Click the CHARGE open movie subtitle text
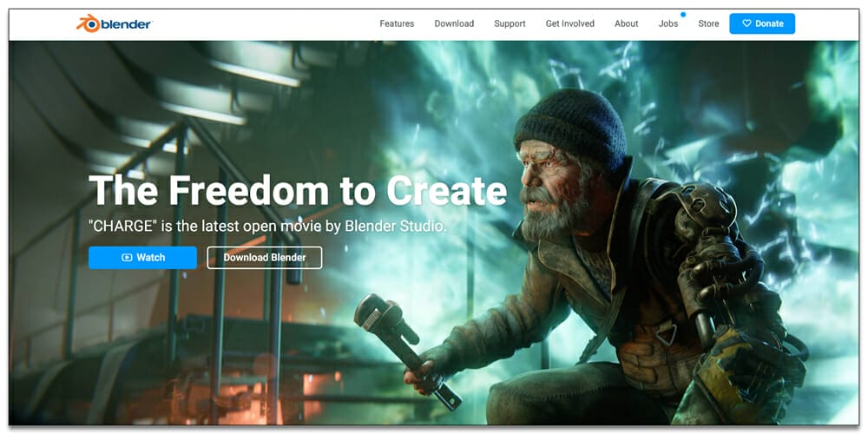 (267, 227)
